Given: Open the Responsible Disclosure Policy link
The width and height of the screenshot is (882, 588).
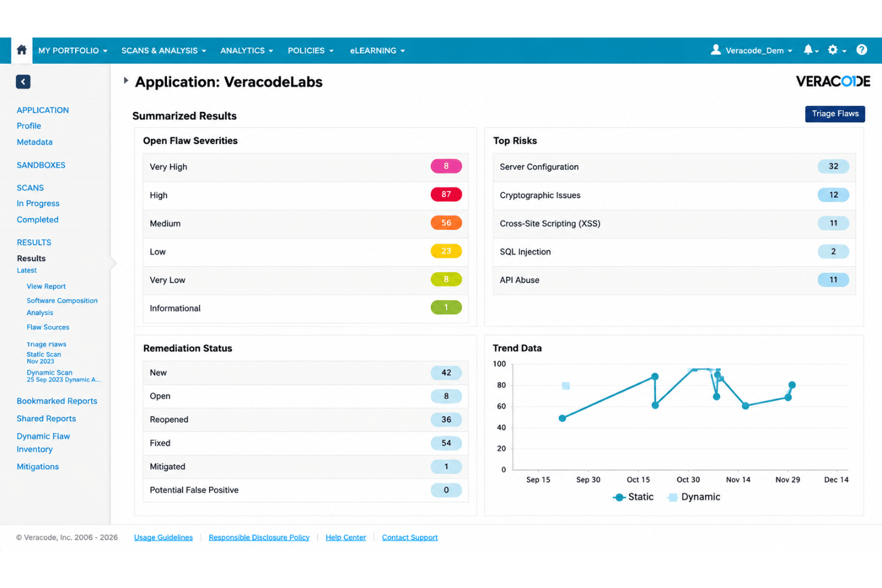Looking at the screenshot, I should pyautogui.click(x=259, y=537).
